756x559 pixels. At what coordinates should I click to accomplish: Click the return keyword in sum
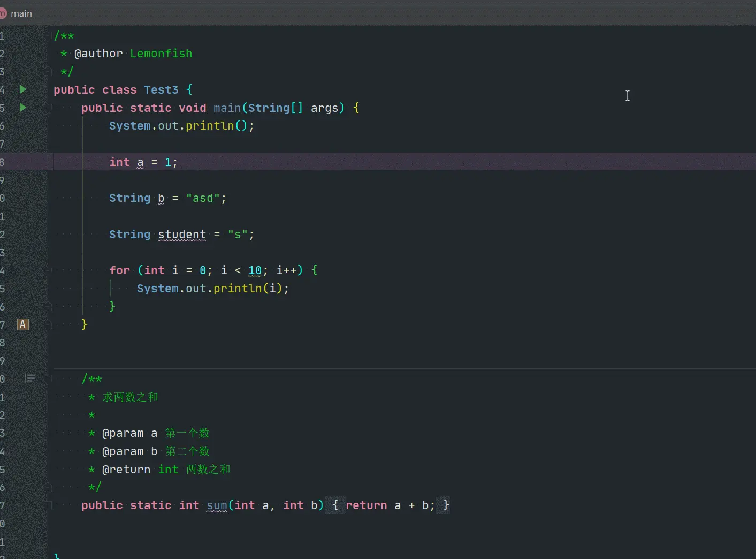point(366,505)
